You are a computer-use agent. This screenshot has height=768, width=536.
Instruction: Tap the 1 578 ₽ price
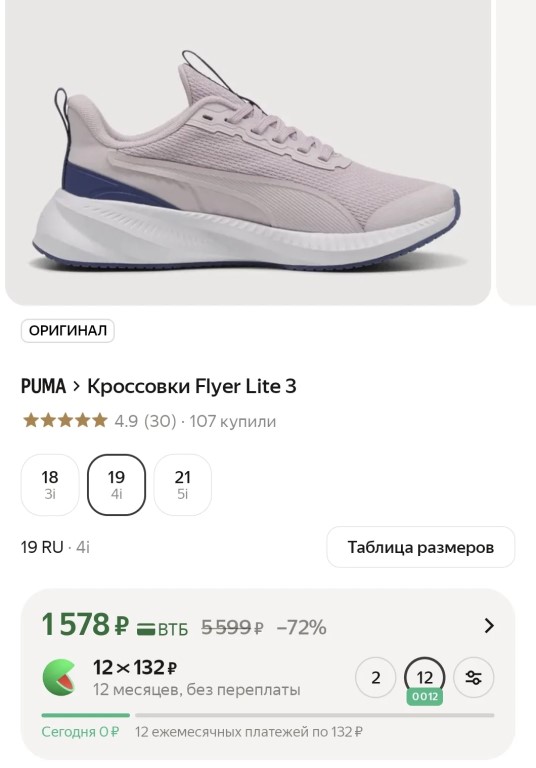click(85, 625)
